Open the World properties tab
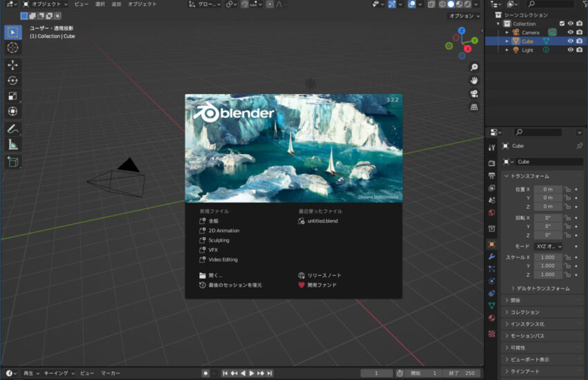This screenshot has width=588, height=380. 492,213
